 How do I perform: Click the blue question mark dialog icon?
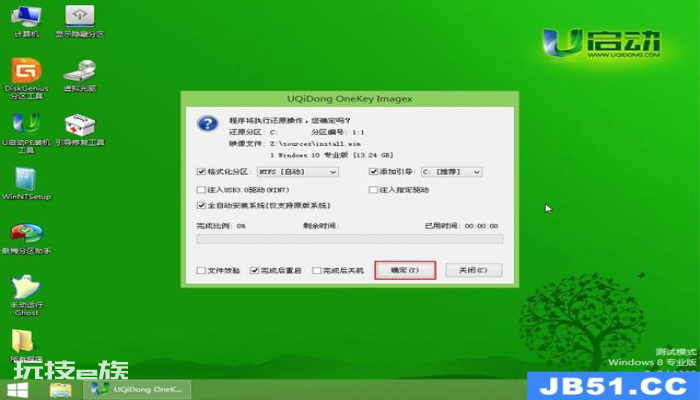pyautogui.click(x=208, y=123)
